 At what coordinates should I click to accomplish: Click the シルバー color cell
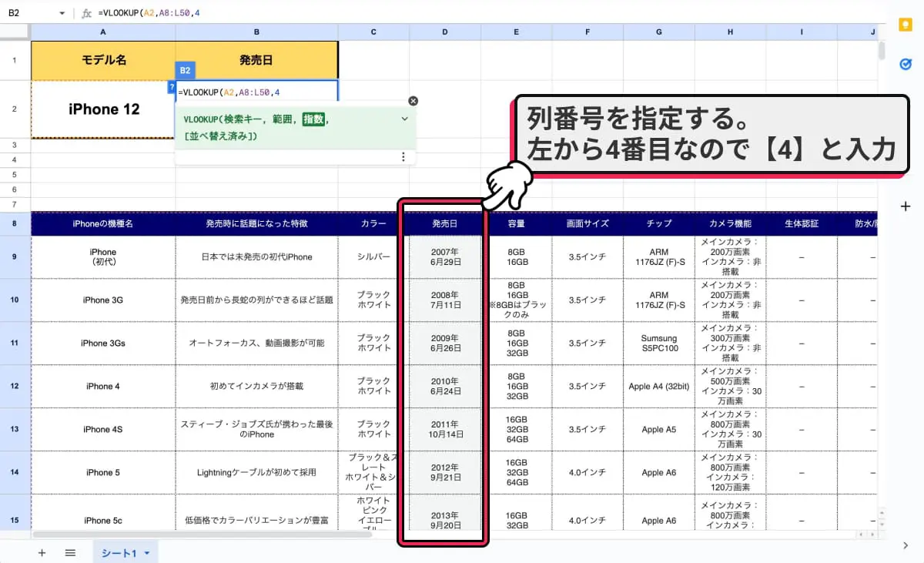point(373,256)
